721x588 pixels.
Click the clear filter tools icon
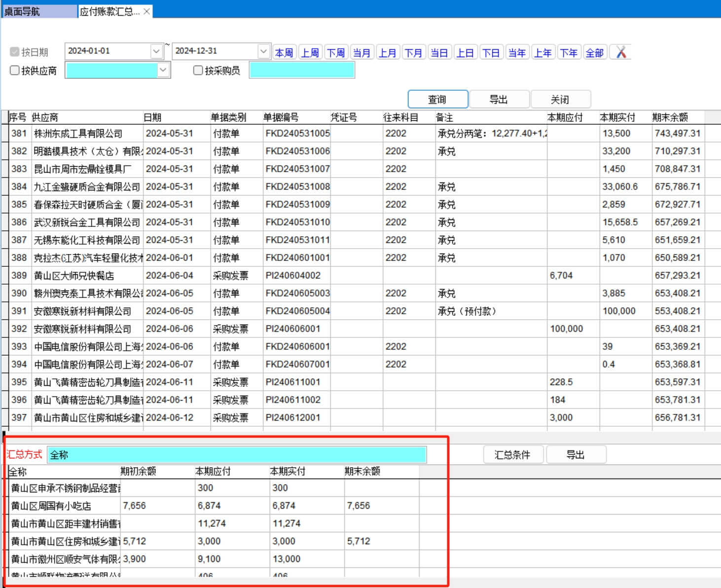(621, 52)
